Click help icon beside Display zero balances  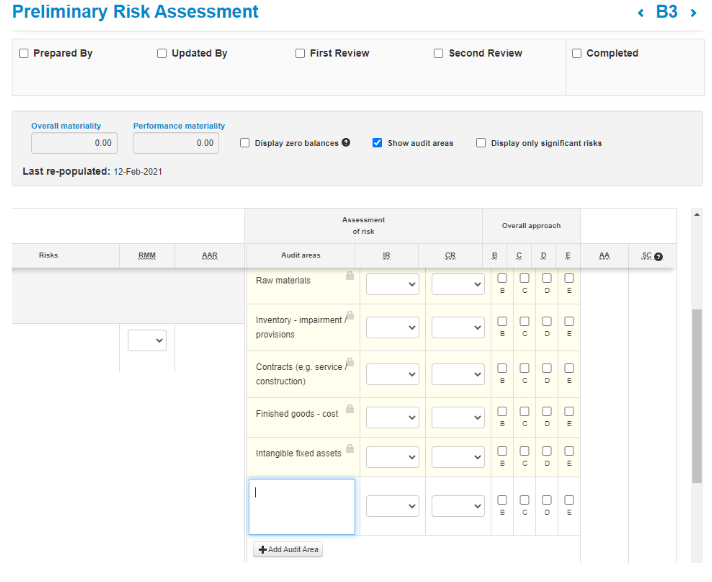pos(346,143)
